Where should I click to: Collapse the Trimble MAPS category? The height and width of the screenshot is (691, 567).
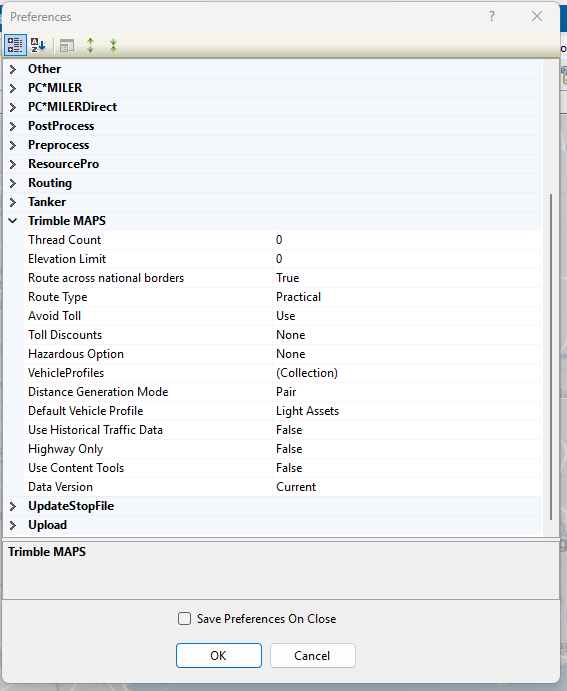pyautogui.click(x=13, y=221)
